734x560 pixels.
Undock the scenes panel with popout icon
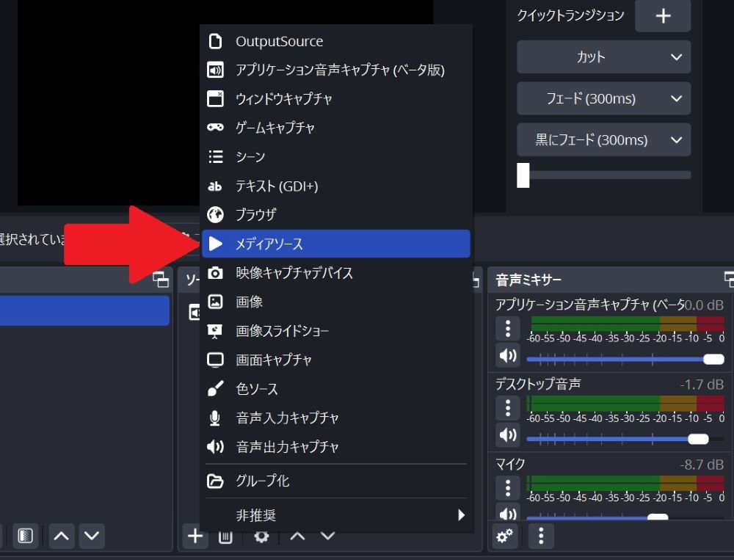pyautogui.click(x=161, y=280)
